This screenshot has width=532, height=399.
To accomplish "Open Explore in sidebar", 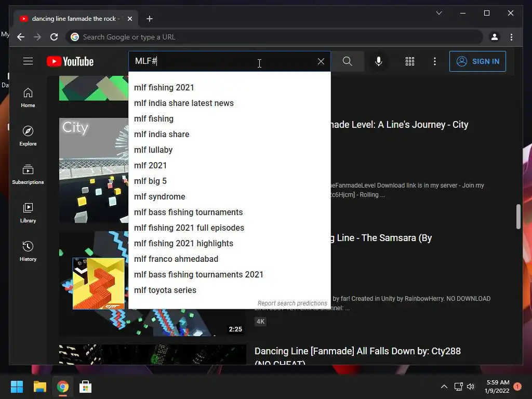I will (x=28, y=136).
